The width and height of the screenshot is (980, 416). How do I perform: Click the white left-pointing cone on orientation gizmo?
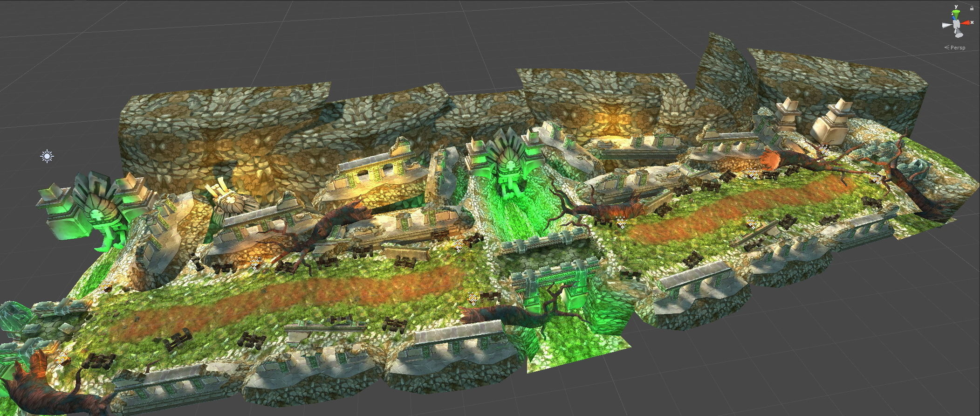(x=947, y=25)
